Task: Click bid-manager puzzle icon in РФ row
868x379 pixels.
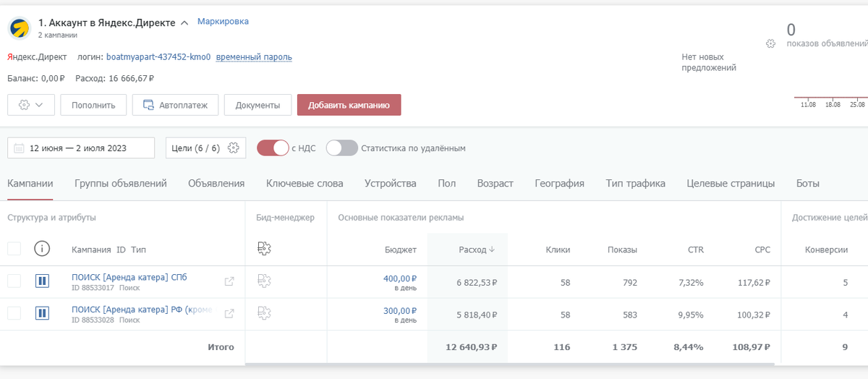Action: [x=264, y=313]
